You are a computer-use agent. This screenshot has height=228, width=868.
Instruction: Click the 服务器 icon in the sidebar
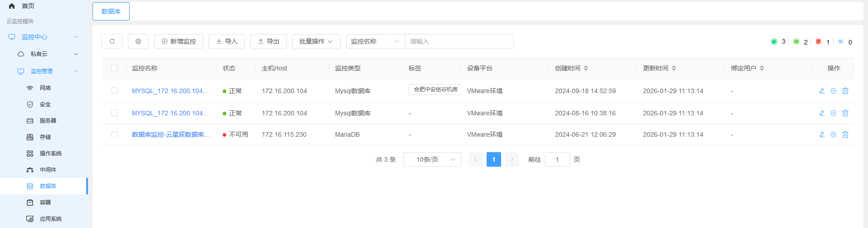point(30,121)
